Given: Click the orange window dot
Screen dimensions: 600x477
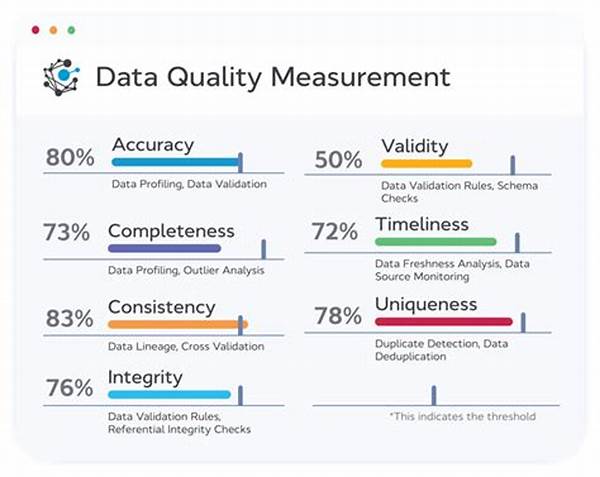Looking at the screenshot, I should 54,30.
